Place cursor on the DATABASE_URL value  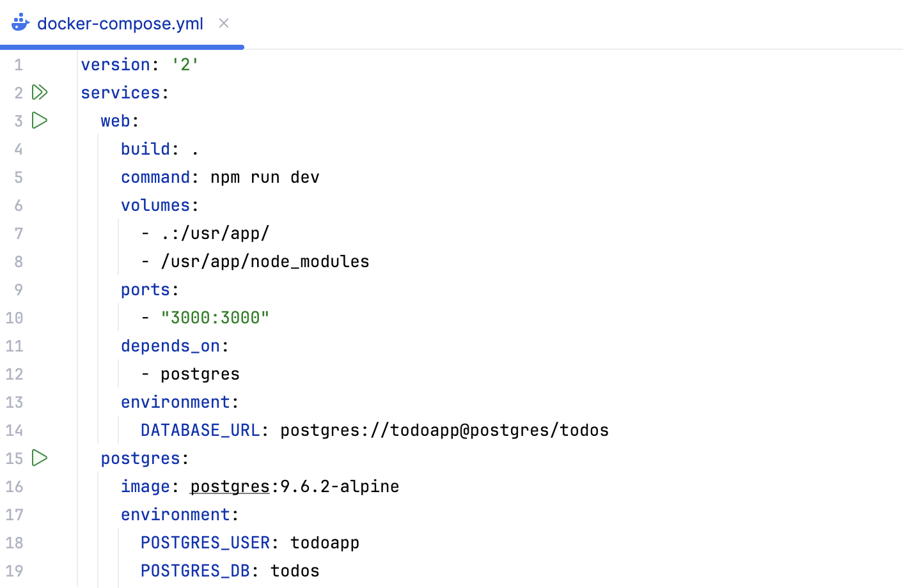pyautogui.click(x=443, y=430)
